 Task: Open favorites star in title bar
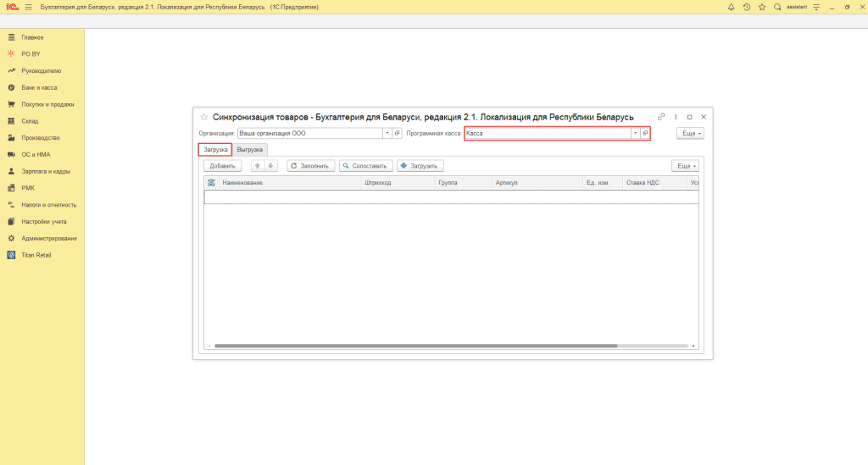pos(762,7)
